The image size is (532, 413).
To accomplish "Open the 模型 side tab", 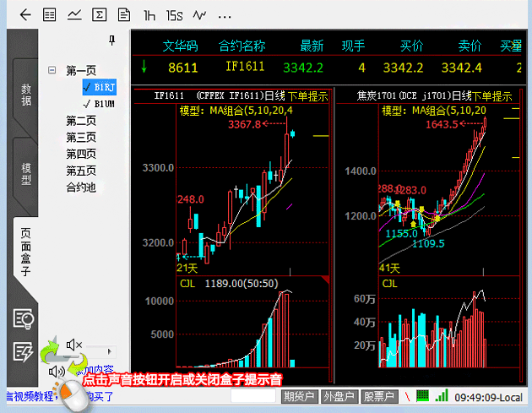I will click(x=25, y=173).
